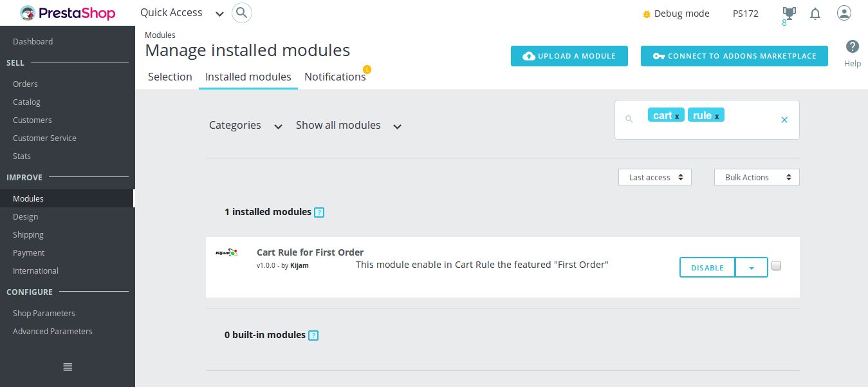
Task: Remove the 'rule' search tag
Action: [717, 117]
